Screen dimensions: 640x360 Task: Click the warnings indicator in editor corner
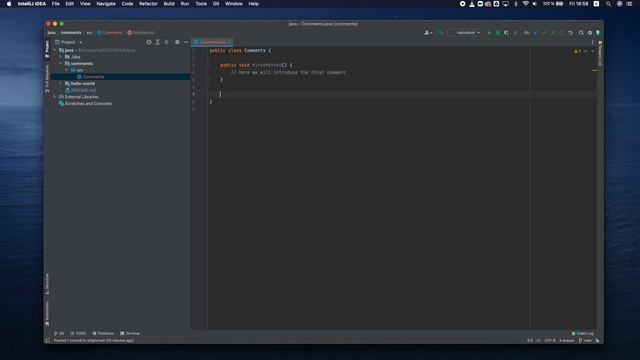point(577,51)
